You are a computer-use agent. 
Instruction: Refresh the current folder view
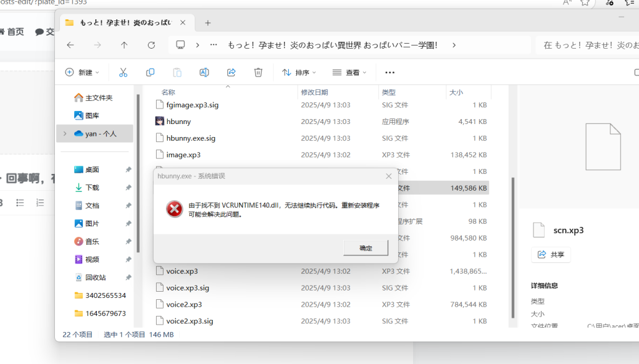click(151, 45)
